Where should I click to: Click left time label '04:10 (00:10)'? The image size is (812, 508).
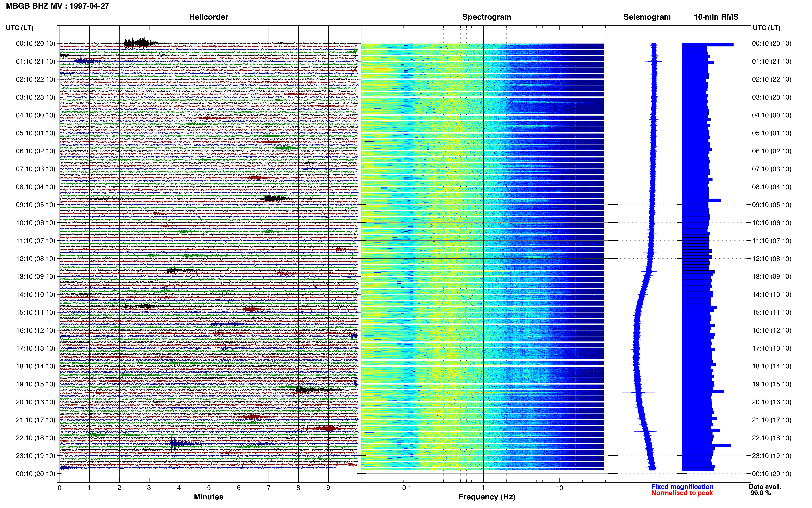coord(35,115)
